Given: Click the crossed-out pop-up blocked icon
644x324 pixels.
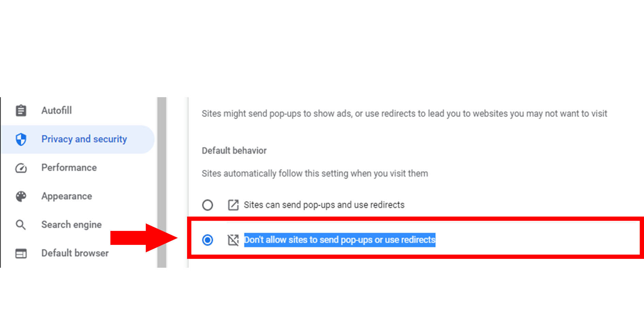Looking at the screenshot, I should (x=233, y=240).
